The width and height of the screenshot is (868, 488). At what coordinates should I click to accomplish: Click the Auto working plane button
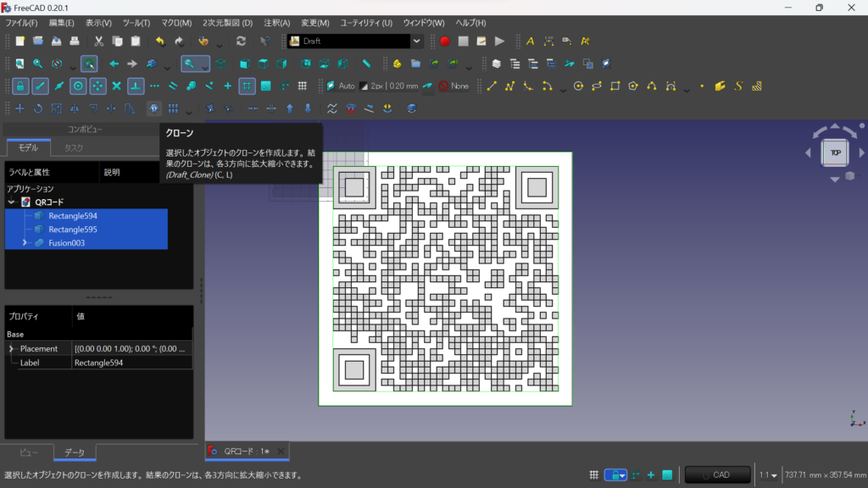[x=341, y=86]
